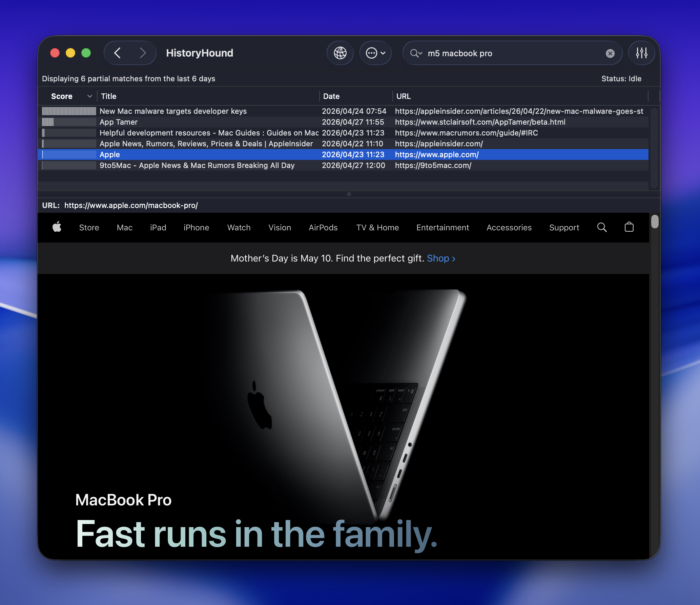Expand the search magnifier options dropdown

[x=416, y=53]
